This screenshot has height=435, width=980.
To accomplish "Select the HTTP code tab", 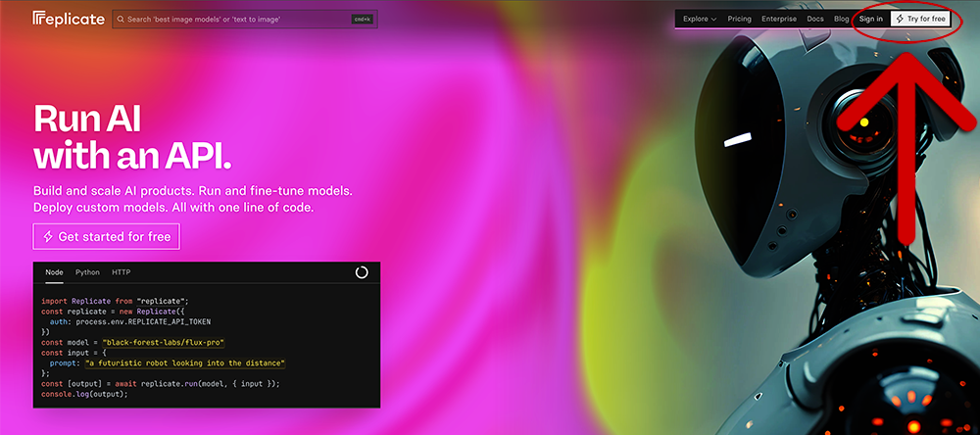I will coord(121,272).
